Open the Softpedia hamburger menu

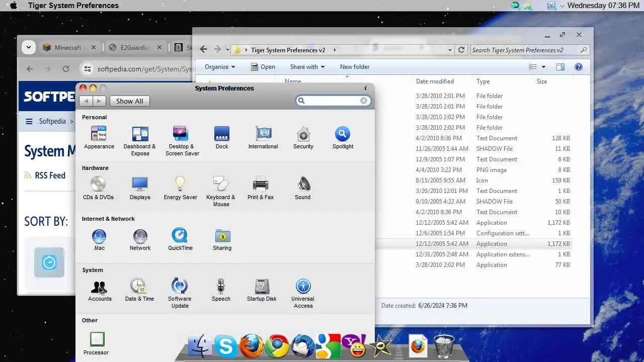29,121
